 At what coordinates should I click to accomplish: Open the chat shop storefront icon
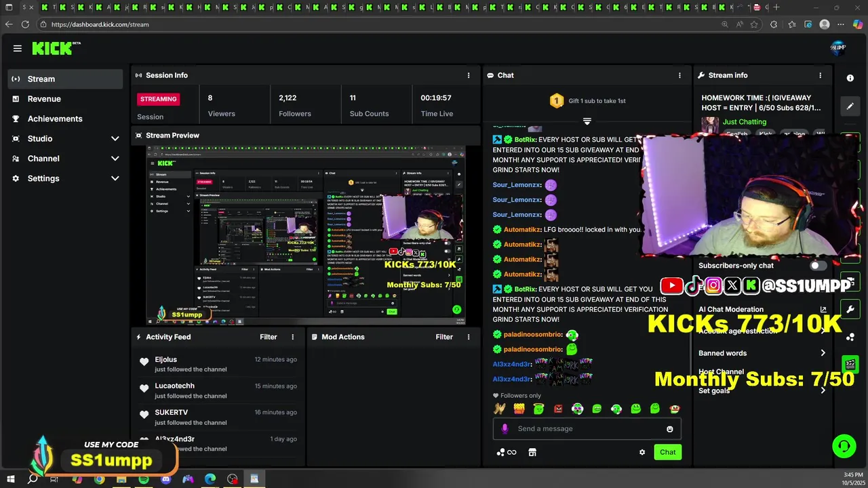coord(532,453)
